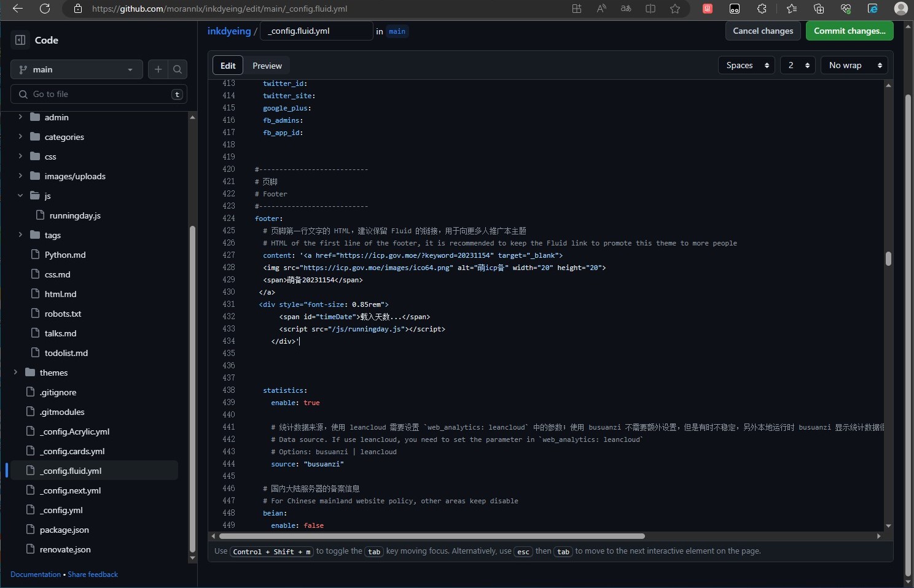Switch to the Preview tab

coord(267,66)
